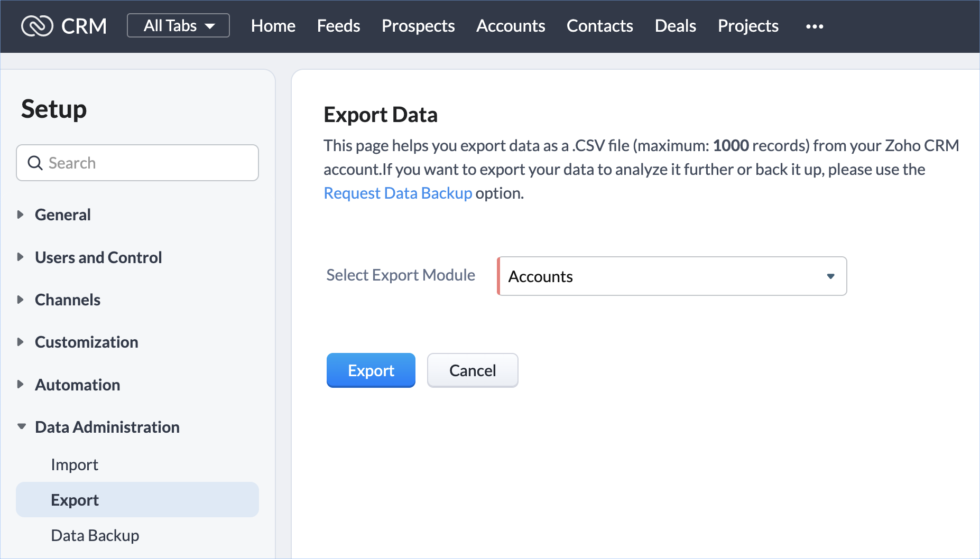Image resolution: width=980 pixels, height=559 pixels.
Task: Switch to the Prospects tab
Action: click(x=418, y=26)
